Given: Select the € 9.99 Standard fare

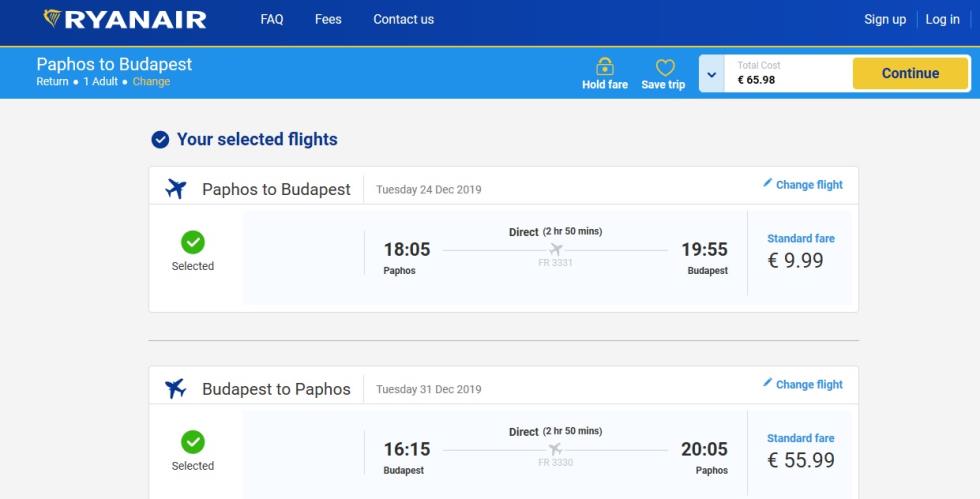Looking at the screenshot, I should pos(800,253).
